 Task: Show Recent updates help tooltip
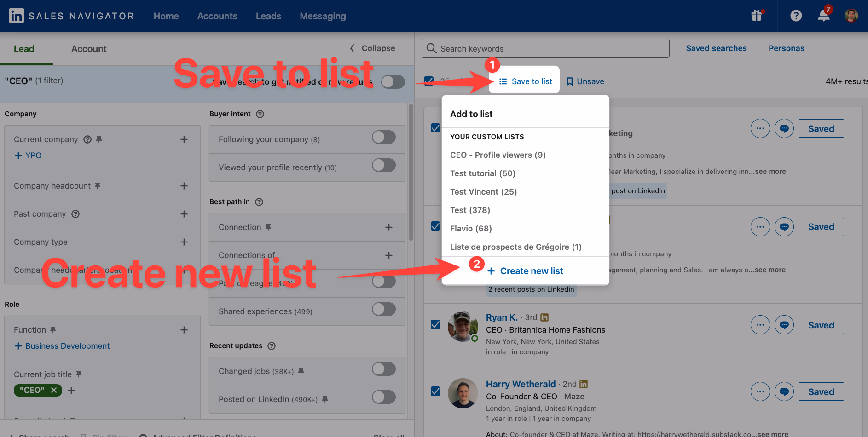tap(272, 346)
